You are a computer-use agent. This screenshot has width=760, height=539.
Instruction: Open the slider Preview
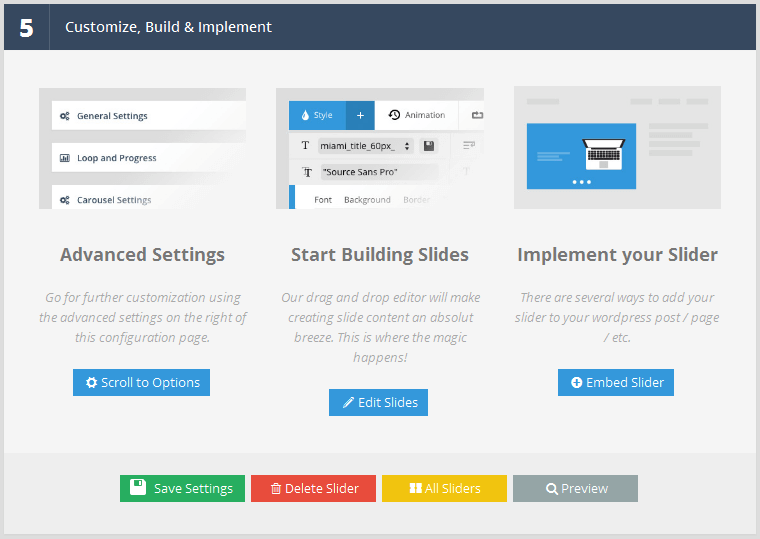click(575, 488)
